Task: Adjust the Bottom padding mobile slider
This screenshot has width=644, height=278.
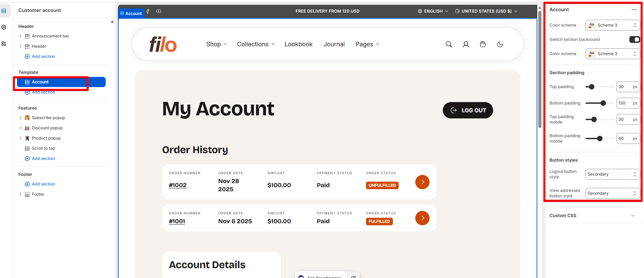Action: [599, 138]
